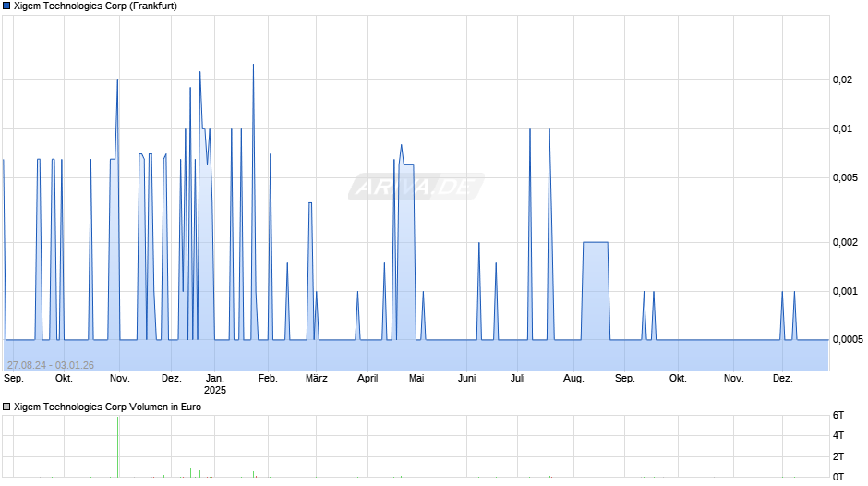This screenshot has height=486, width=868.
Task: Click the April month label
Action: point(368,379)
